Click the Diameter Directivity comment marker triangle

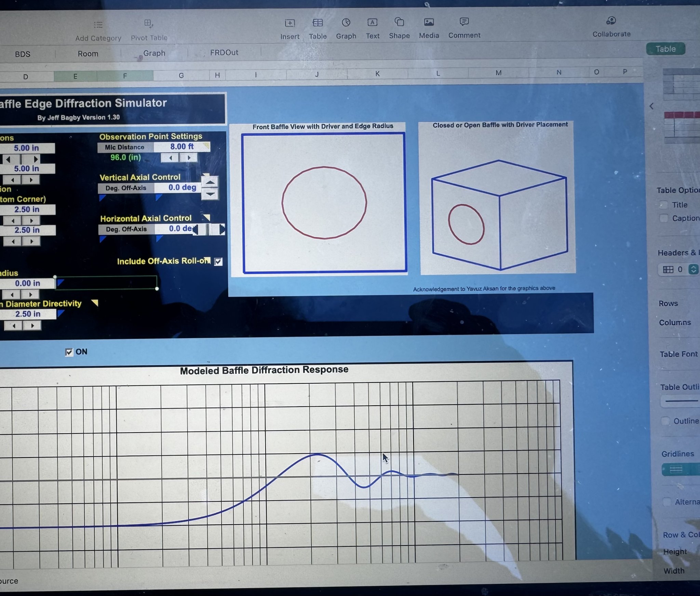tap(95, 303)
